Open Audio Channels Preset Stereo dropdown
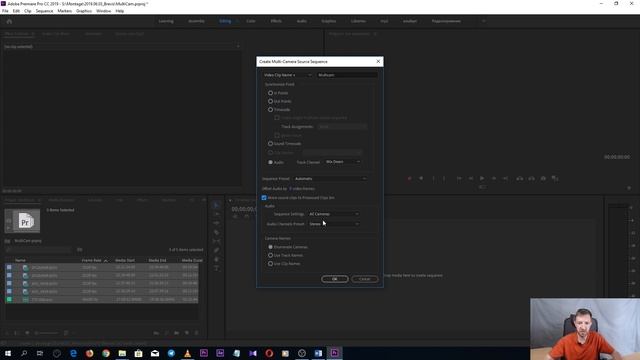 pos(334,224)
